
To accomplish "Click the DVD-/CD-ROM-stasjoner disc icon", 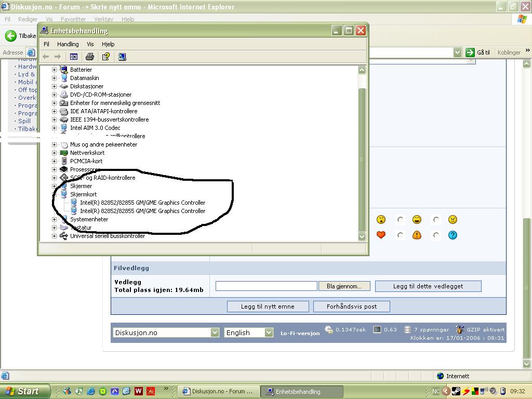I will click(x=64, y=95).
